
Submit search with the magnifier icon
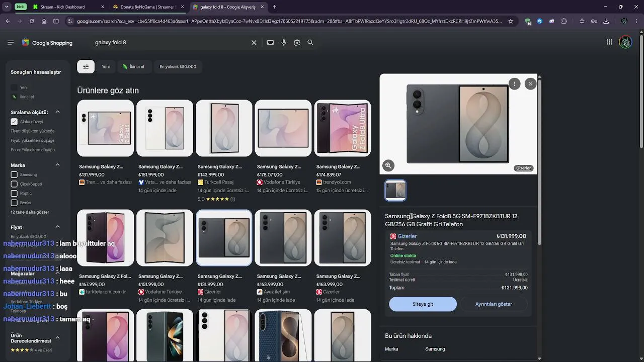click(310, 43)
